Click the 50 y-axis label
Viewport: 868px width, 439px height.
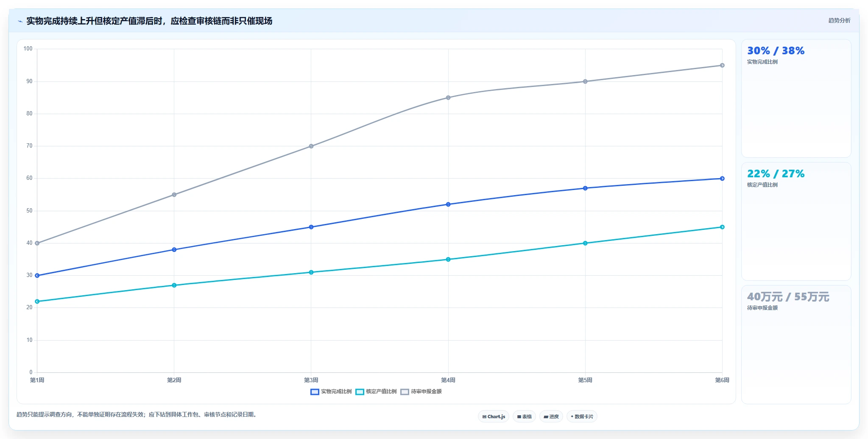[x=29, y=211]
